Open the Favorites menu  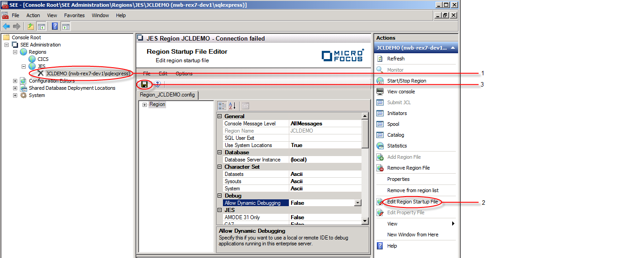coord(74,15)
